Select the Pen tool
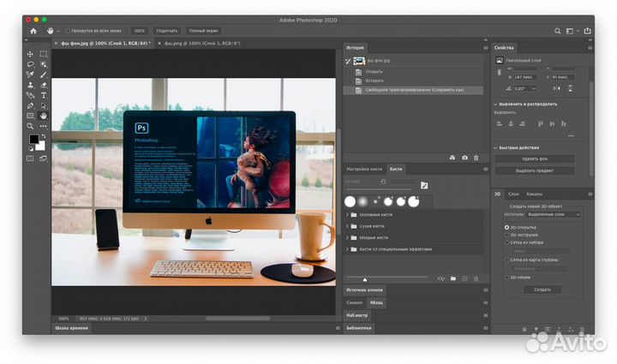 pos(30,105)
